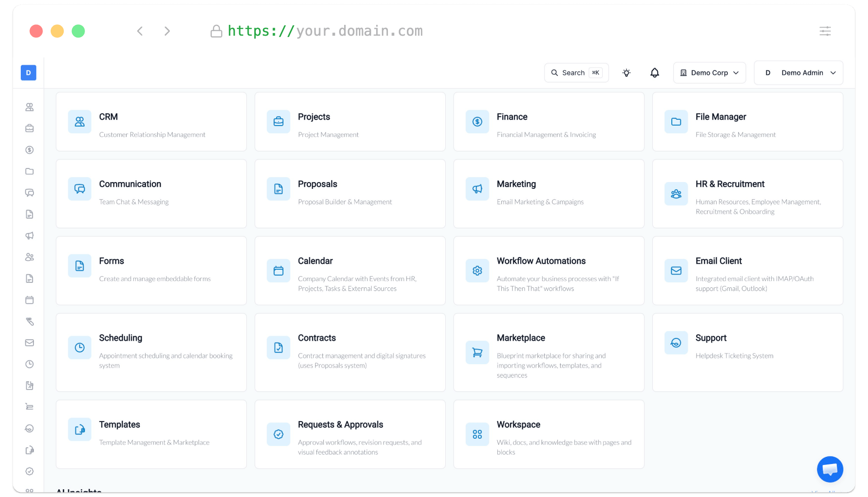Click the Workflow Automations gear icon
The image size is (868, 497).
click(477, 271)
